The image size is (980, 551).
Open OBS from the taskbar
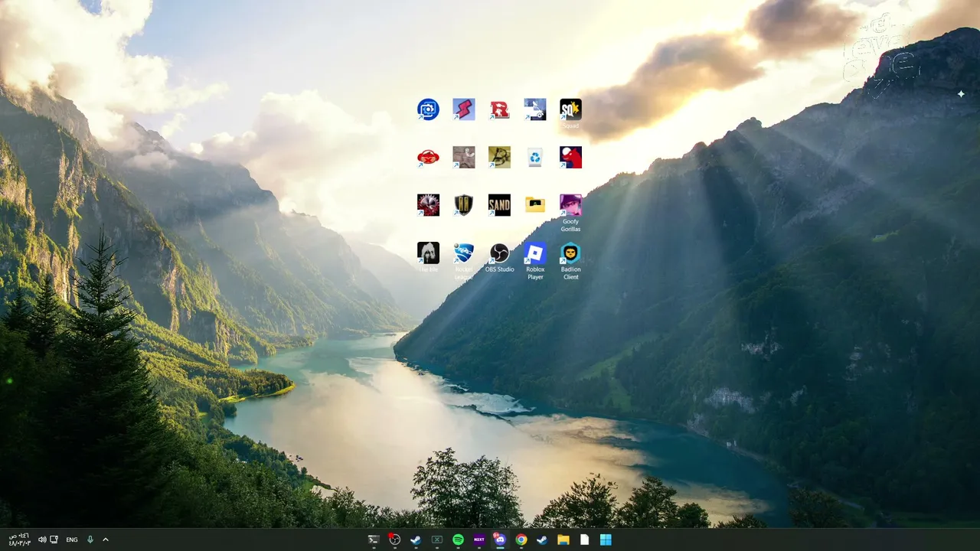(394, 540)
